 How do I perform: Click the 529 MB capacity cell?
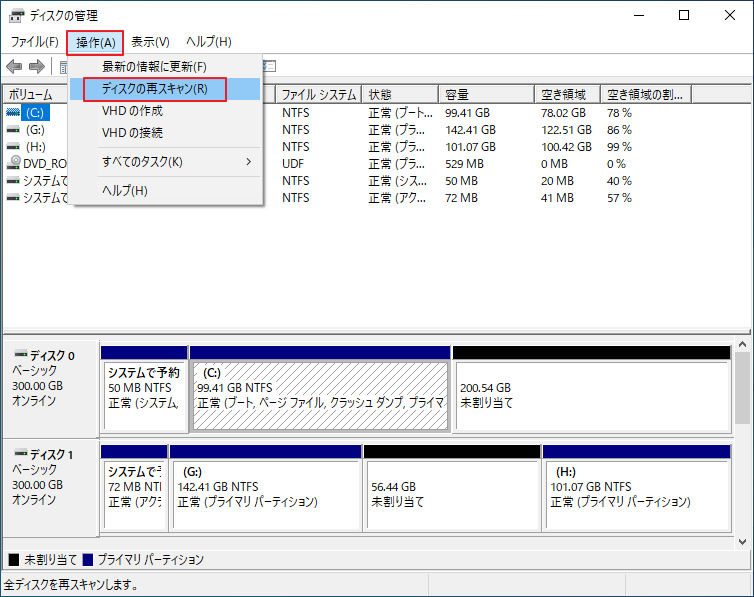pyautogui.click(x=464, y=164)
